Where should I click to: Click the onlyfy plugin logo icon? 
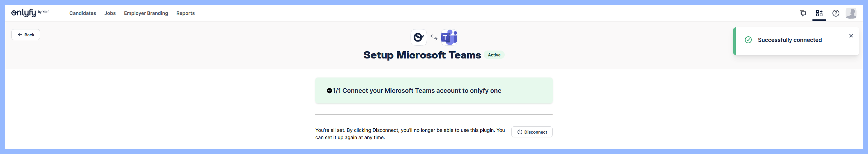click(418, 37)
